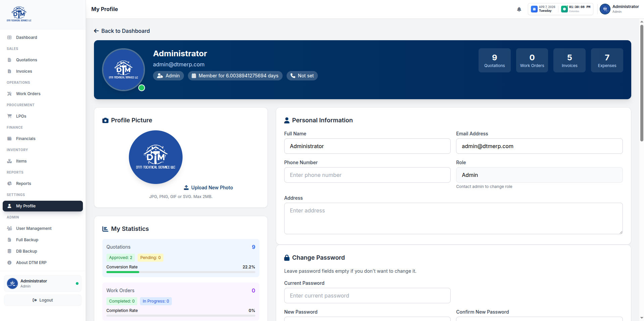This screenshot has width=644, height=321.
Task: Click the 9 Quotations stat card
Action: [494, 60]
